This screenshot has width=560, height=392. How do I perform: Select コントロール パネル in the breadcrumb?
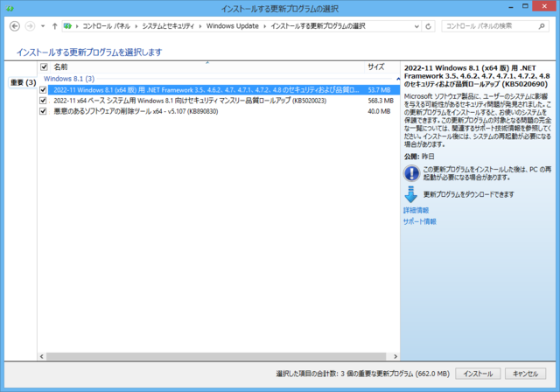pos(107,26)
